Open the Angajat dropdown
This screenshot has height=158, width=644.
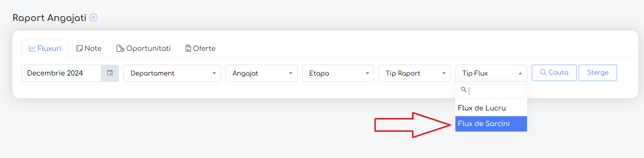pyautogui.click(x=261, y=73)
